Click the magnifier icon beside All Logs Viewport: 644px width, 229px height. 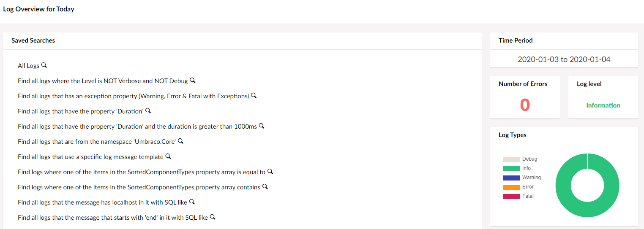pos(44,65)
